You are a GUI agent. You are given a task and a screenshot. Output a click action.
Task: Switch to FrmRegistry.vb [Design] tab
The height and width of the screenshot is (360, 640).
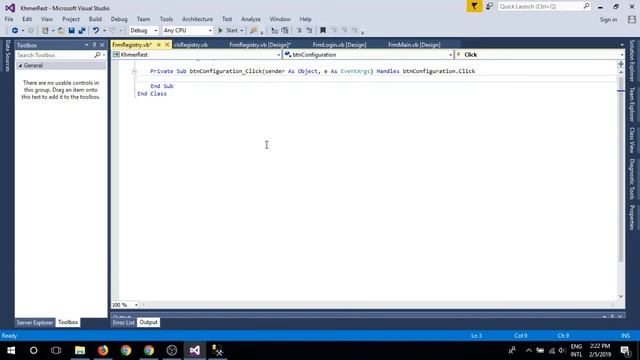point(260,45)
